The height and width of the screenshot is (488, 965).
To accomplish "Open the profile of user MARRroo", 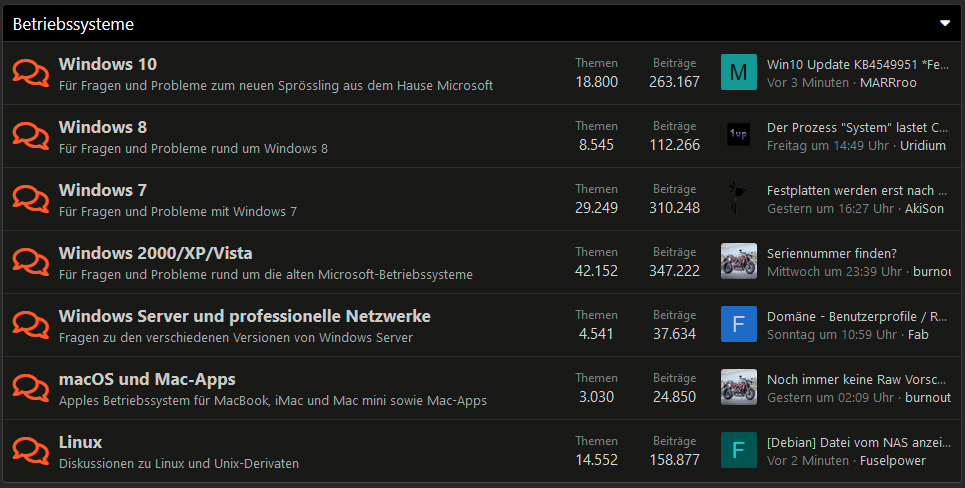I will click(x=888, y=82).
